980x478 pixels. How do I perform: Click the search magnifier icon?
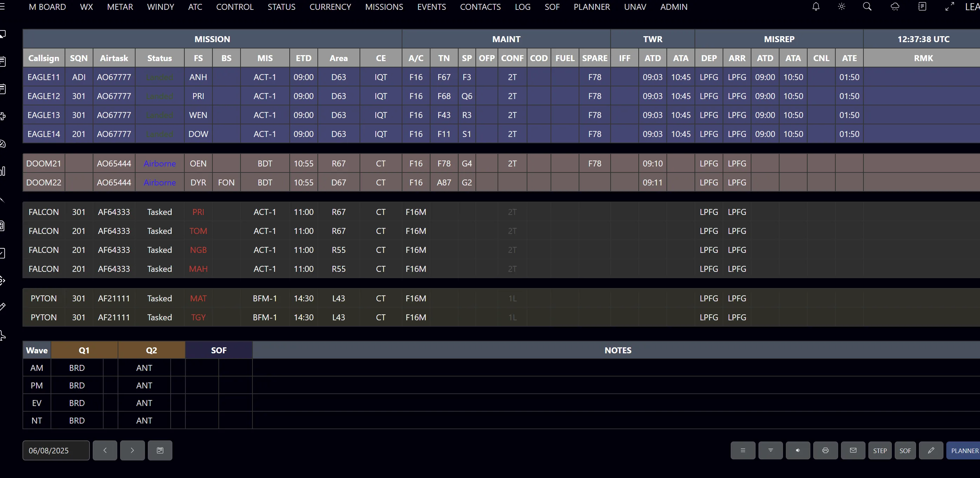(x=867, y=6)
